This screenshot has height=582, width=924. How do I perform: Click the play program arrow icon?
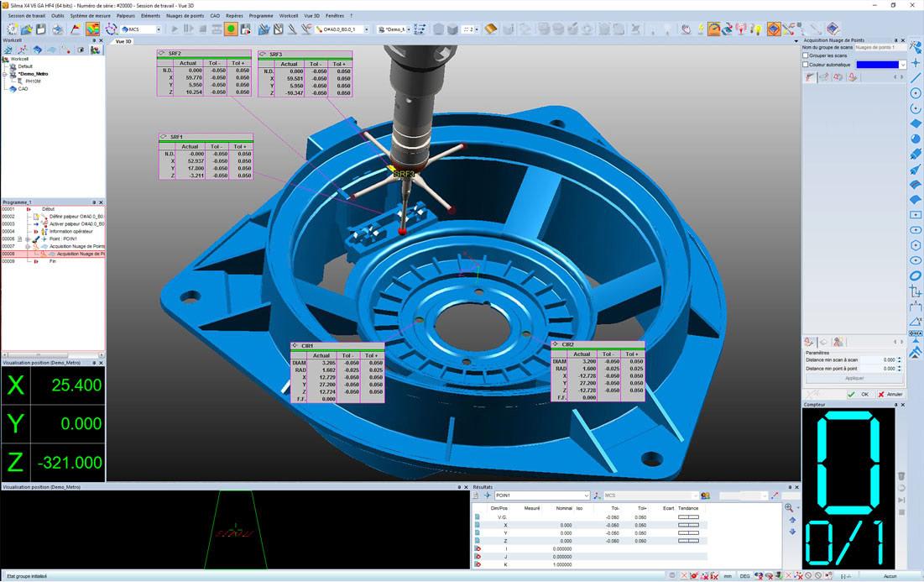175,29
